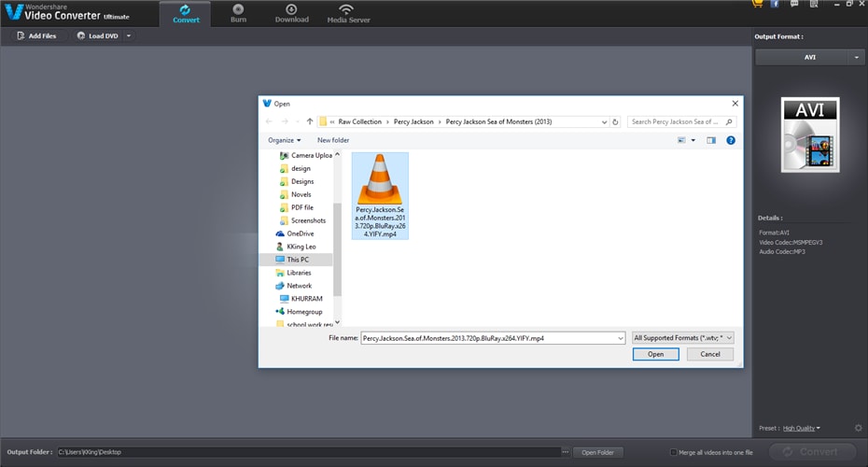Select Libraries in navigation pane
This screenshot has width=868, height=467.
293,273
